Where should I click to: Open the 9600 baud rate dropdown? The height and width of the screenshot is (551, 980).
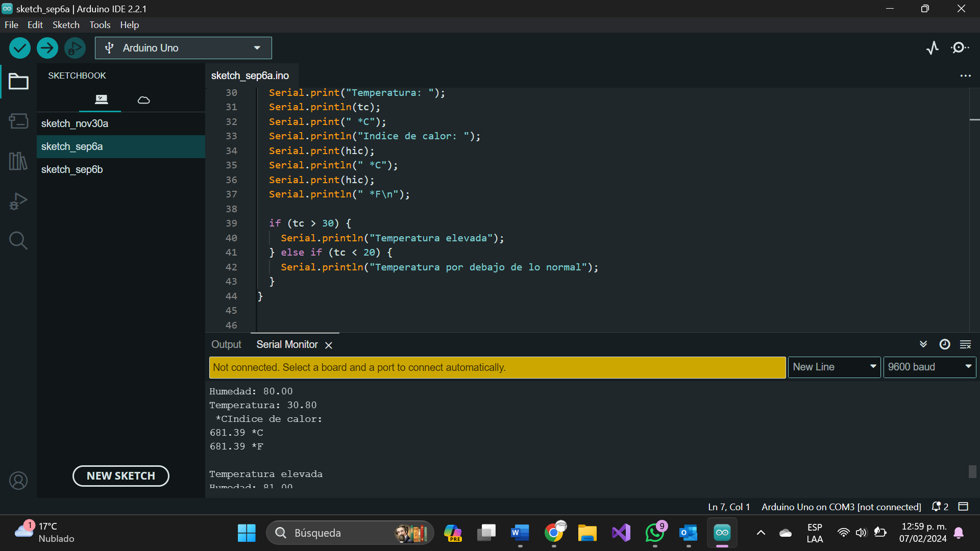[929, 367]
